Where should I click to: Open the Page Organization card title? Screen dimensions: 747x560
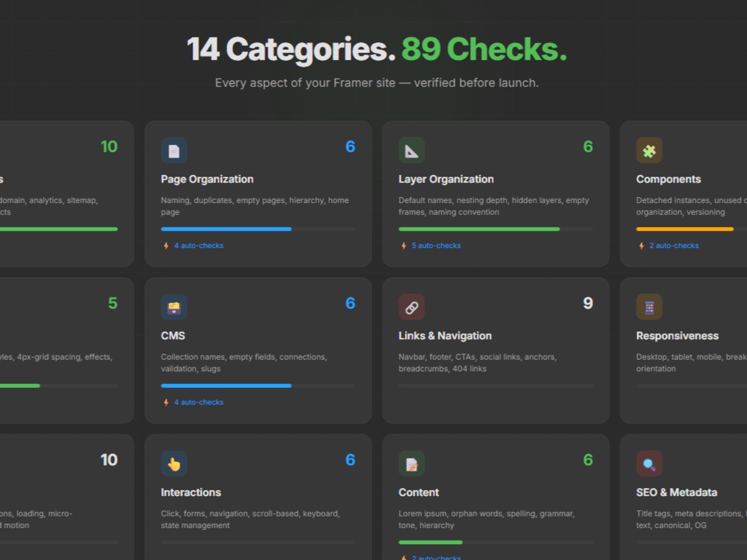point(207,179)
